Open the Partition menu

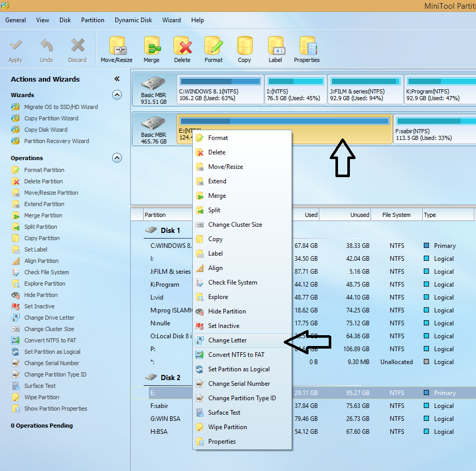[93, 20]
